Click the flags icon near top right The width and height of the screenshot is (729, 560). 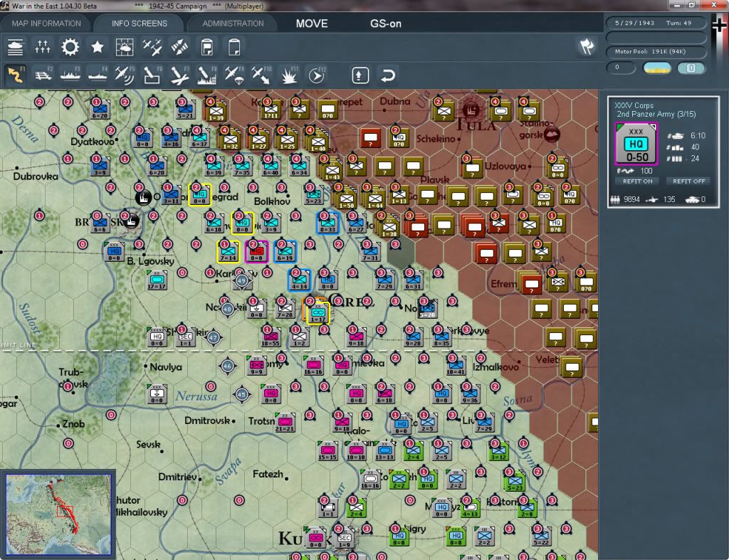[587, 46]
